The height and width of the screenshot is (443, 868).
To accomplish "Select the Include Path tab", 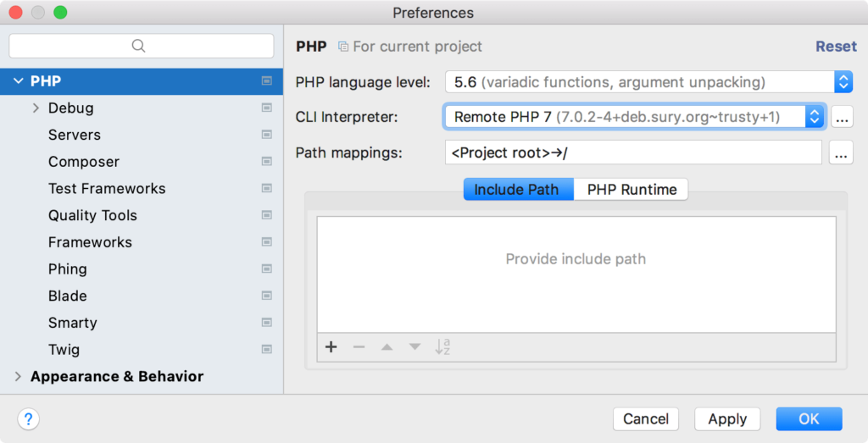I will click(518, 189).
